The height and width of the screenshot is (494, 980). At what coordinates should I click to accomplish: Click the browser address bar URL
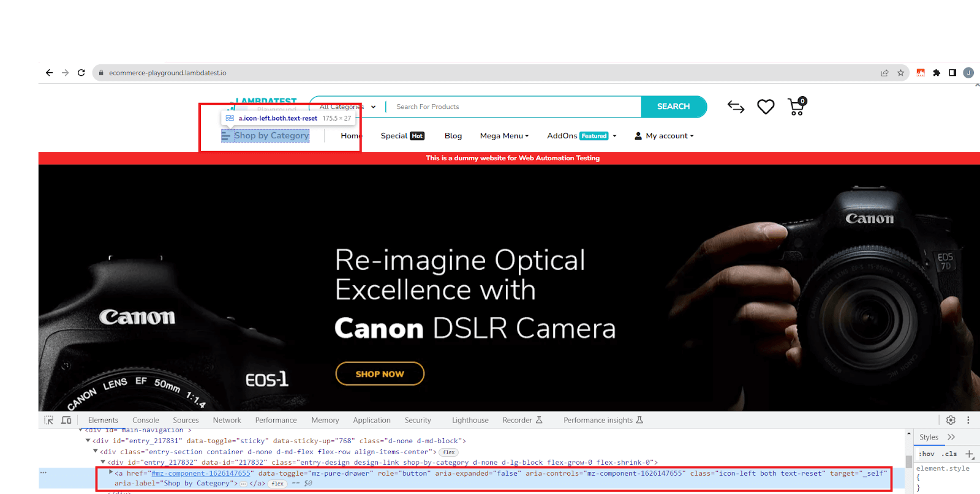[x=168, y=73]
